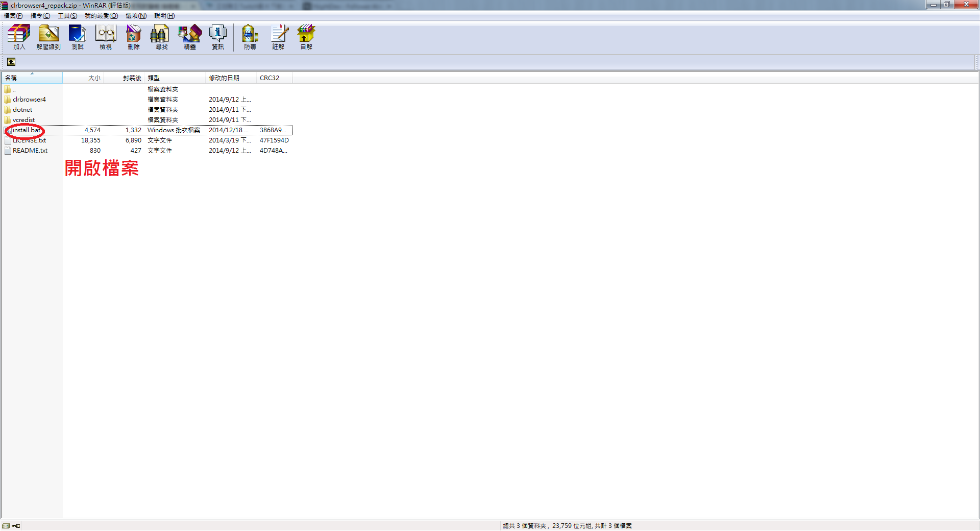
Task: Click the size value 18,355
Action: pyautogui.click(x=91, y=140)
